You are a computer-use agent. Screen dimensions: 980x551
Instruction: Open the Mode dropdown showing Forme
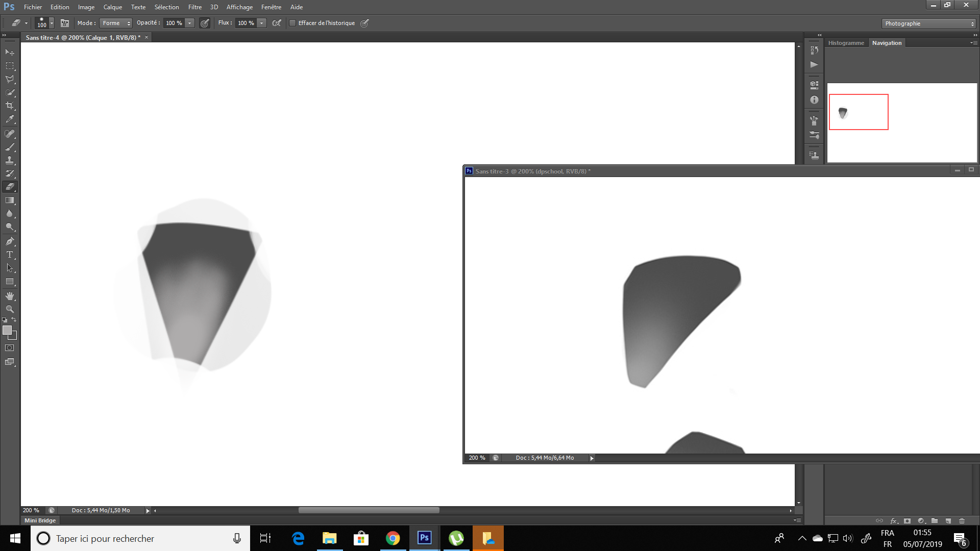[116, 23]
